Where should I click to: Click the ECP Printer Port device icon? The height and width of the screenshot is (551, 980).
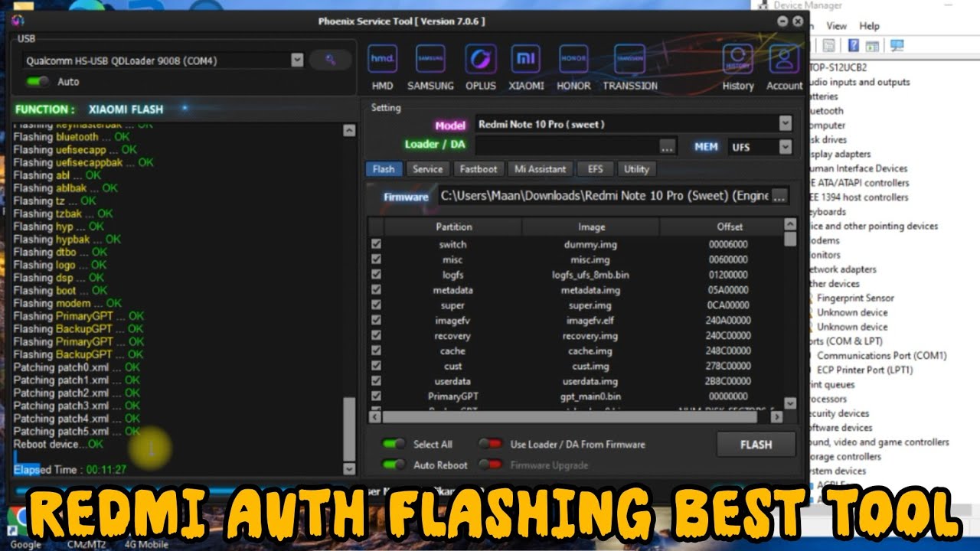812,370
